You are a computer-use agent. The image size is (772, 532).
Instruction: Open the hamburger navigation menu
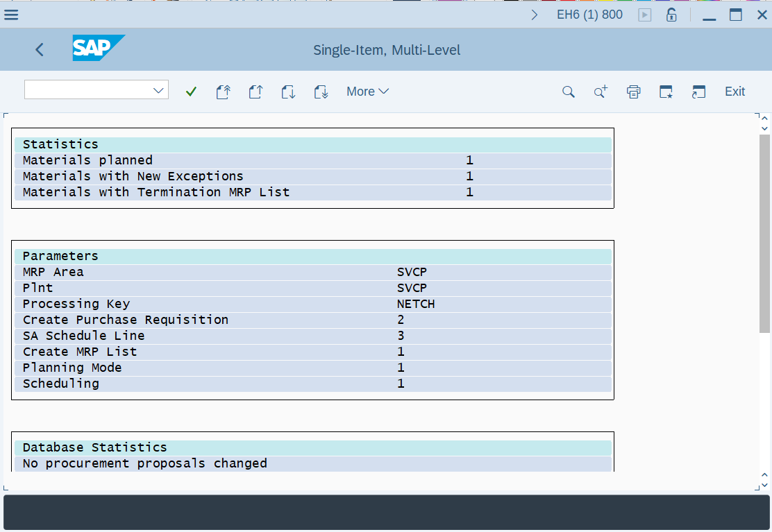[x=11, y=14]
